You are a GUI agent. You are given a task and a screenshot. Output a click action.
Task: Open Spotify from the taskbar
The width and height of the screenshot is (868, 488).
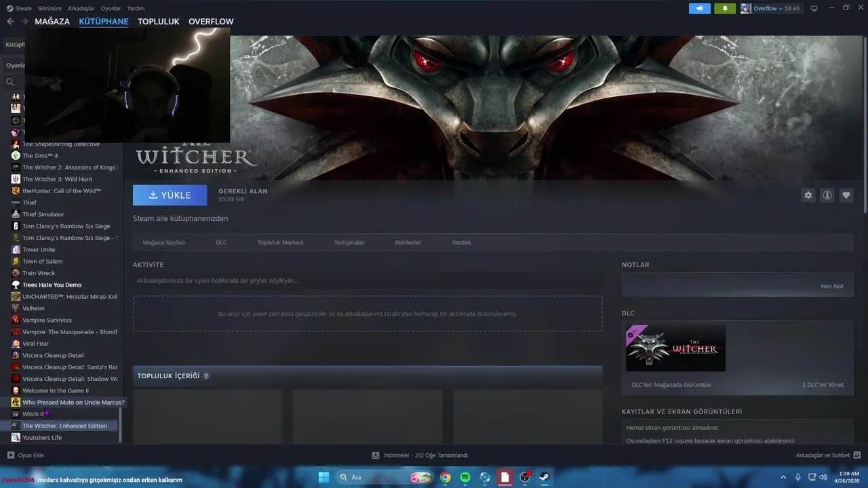(465, 477)
